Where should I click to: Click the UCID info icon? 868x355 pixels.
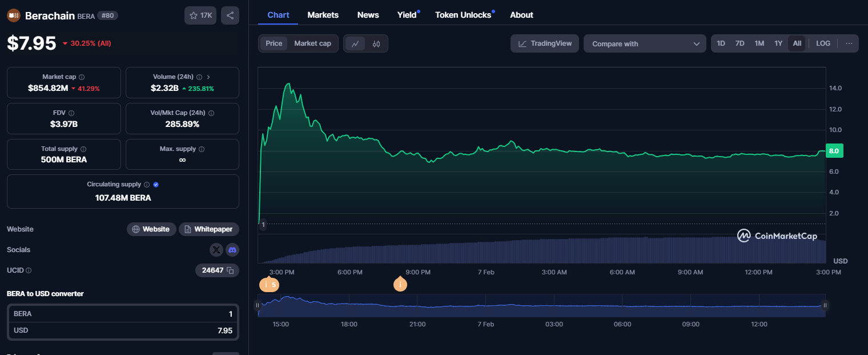point(29,270)
